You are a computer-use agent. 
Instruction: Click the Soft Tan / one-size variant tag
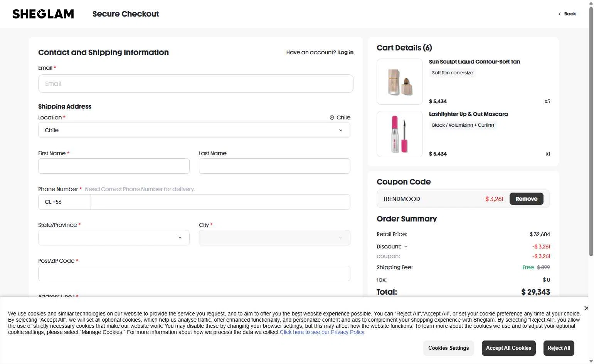[453, 73]
